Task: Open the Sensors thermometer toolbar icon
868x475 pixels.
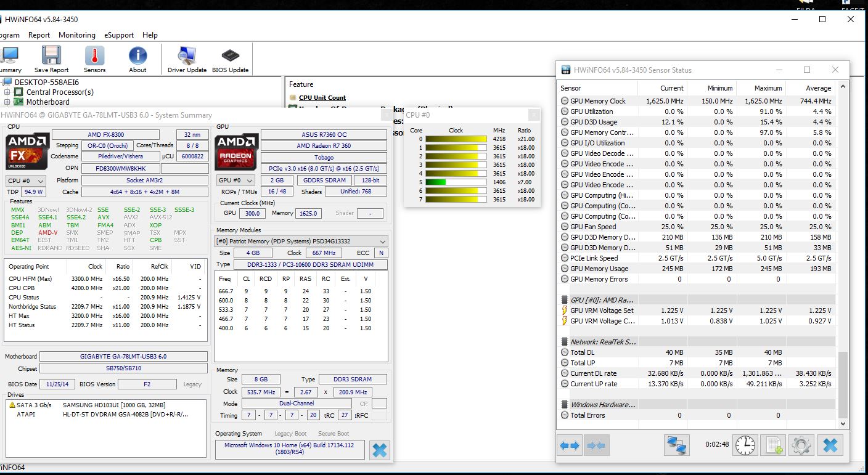Action: coord(94,59)
